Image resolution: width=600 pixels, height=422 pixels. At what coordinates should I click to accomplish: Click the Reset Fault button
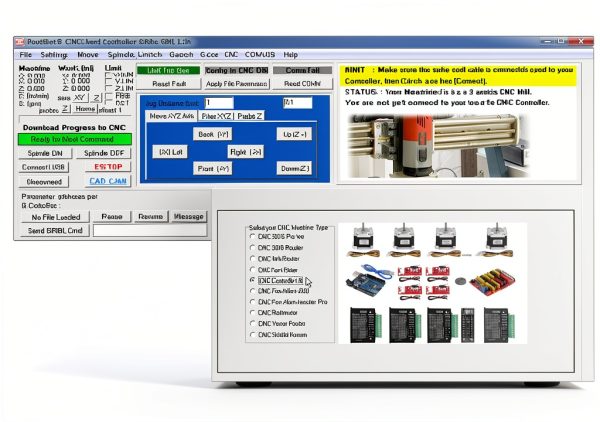pyautogui.click(x=169, y=84)
